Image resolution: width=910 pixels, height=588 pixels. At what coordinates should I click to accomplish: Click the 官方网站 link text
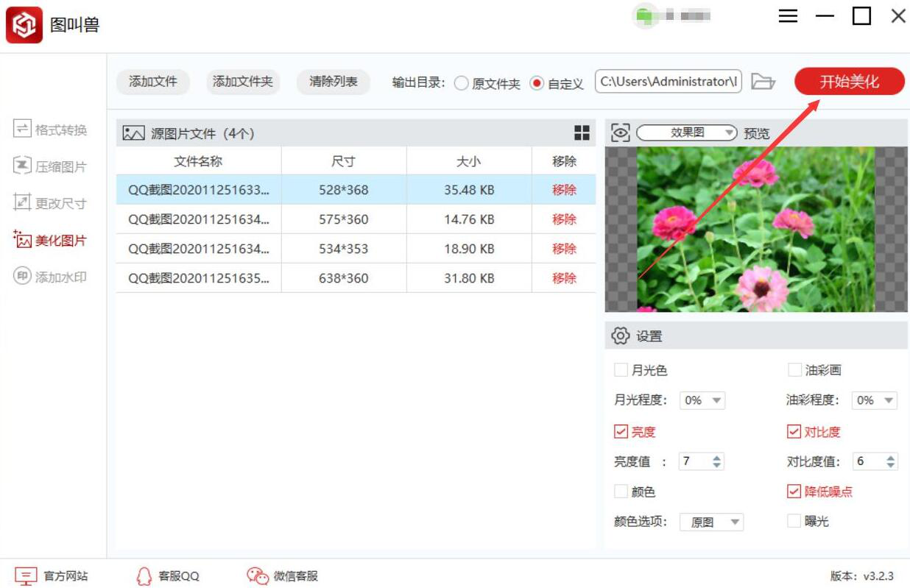(66, 576)
